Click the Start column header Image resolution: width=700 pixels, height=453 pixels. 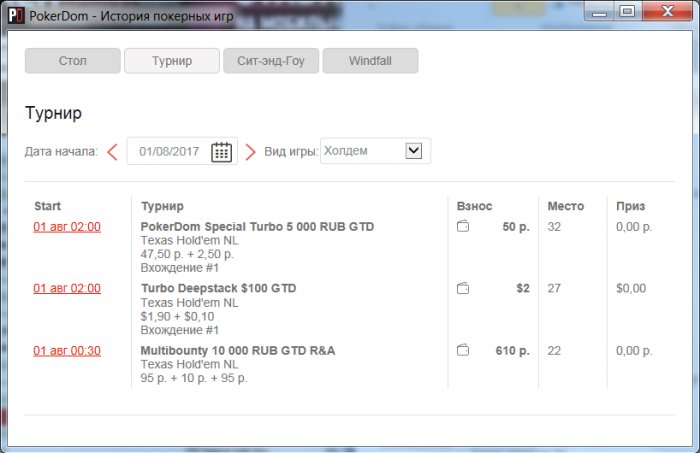pyautogui.click(x=47, y=206)
